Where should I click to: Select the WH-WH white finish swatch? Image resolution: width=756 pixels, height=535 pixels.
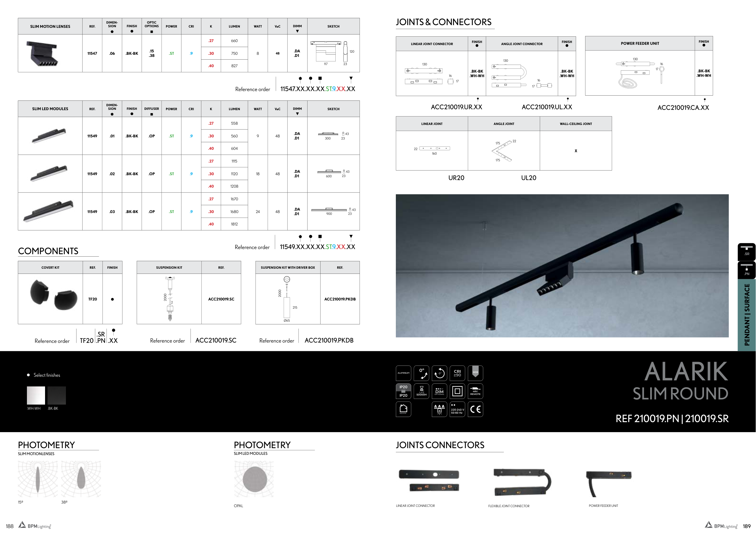pyautogui.click(x=36, y=395)
